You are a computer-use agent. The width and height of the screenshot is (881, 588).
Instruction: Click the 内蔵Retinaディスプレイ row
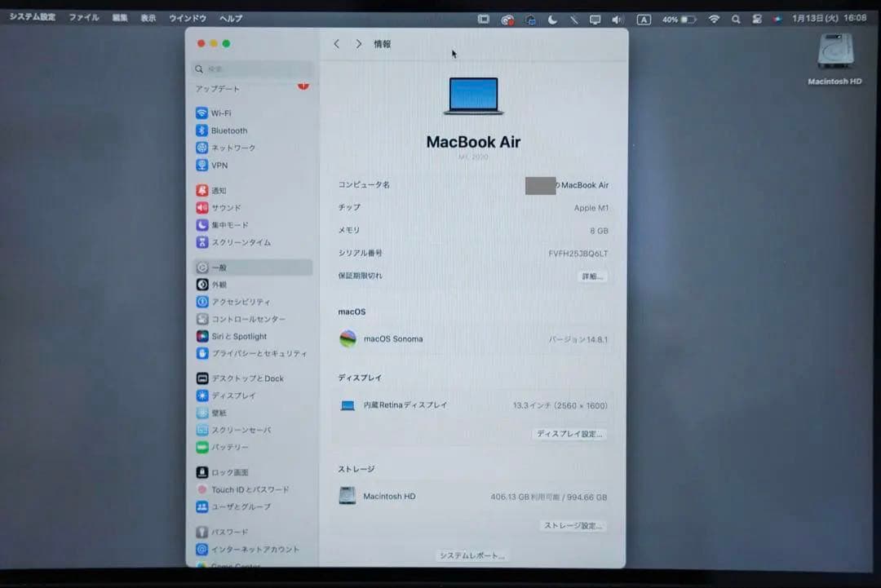click(x=473, y=405)
